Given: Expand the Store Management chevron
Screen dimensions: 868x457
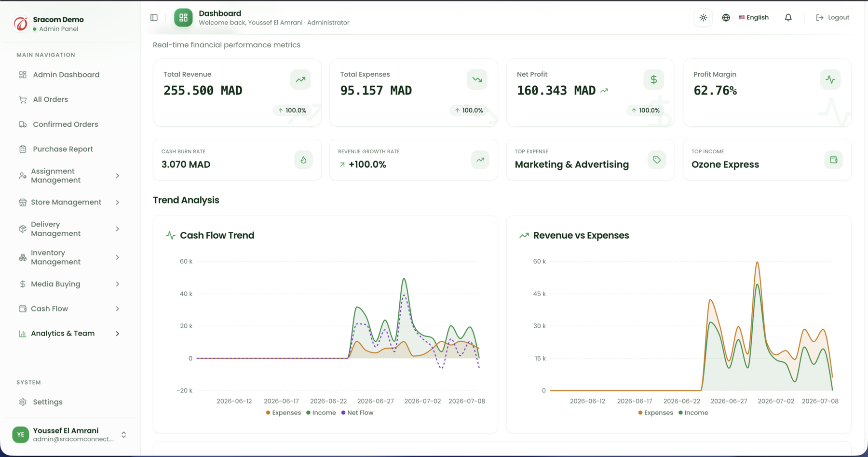Looking at the screenshot, I should pyautogui.click(x=117, y=202).
